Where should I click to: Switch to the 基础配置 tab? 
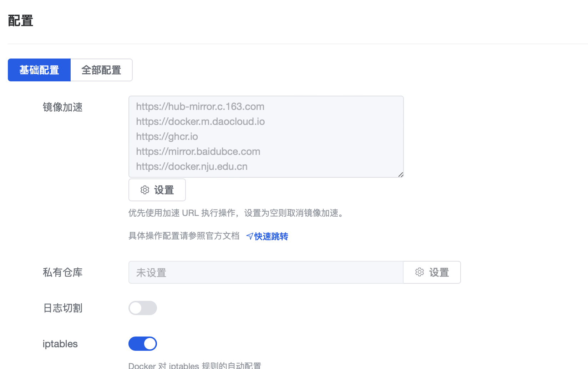tap(39, 70)
